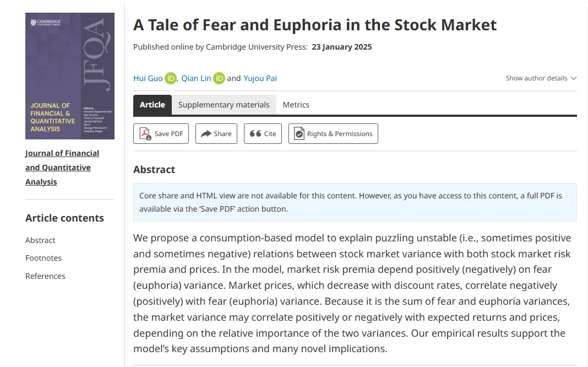This screenshot has width=588, height=367.
Task: Open Qian Lin's ORCID iD icon
Action: (219, 78)
